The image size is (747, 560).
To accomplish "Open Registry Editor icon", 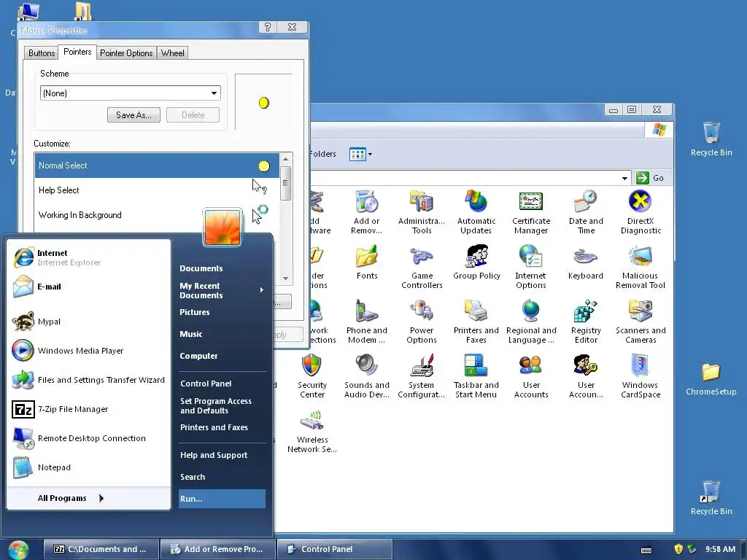I will pos(586,322).
